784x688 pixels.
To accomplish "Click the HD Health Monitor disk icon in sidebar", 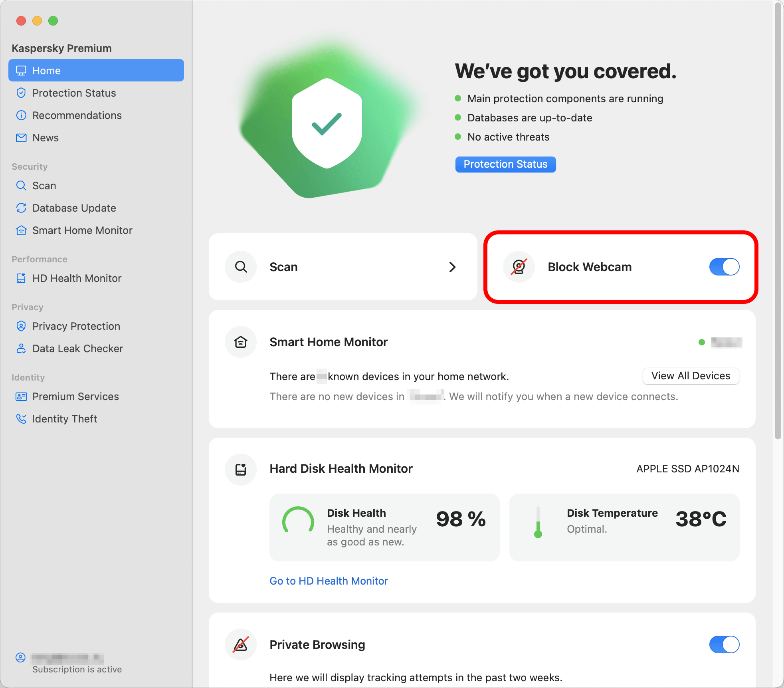I will 21,278.
